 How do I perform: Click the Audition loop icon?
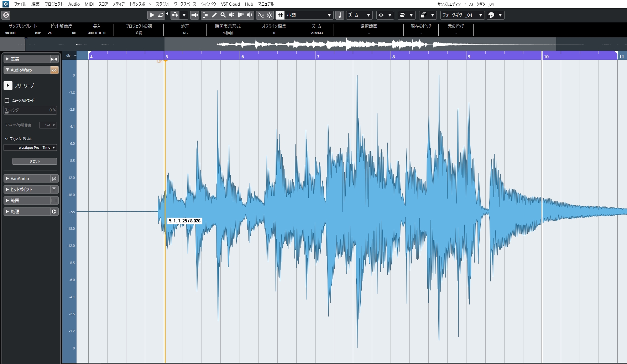coord(161,15)
